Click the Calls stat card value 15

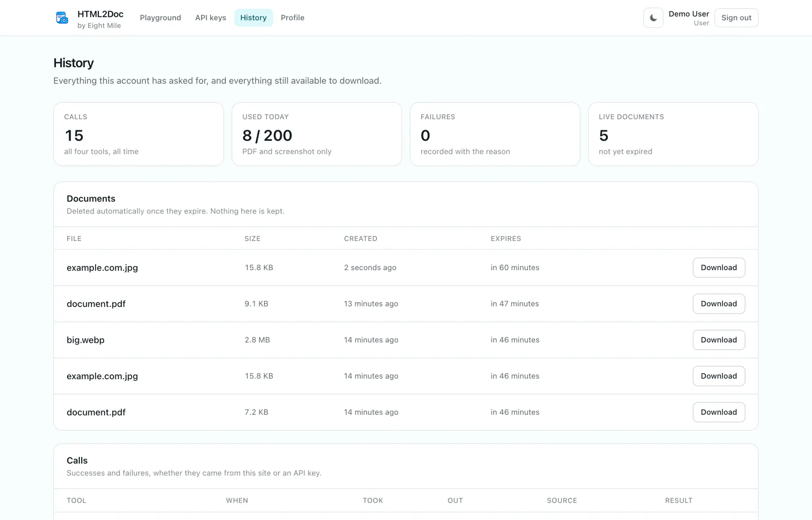coord(74,135)
